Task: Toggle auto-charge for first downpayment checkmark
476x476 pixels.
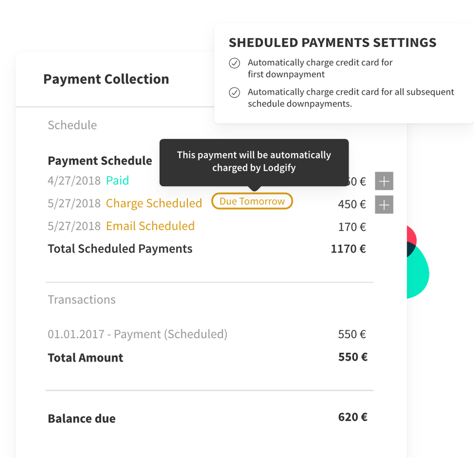Action: [234, 63]
